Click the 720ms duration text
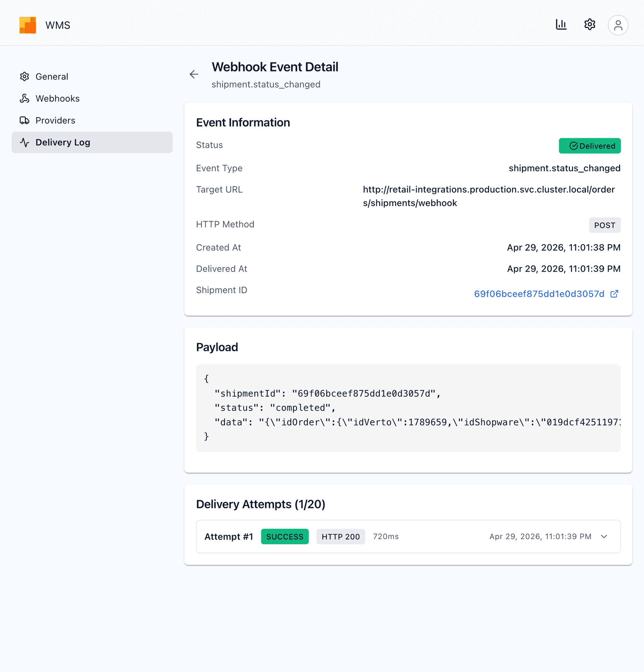The width and height of the screenshot is (644, 672). 386,536
